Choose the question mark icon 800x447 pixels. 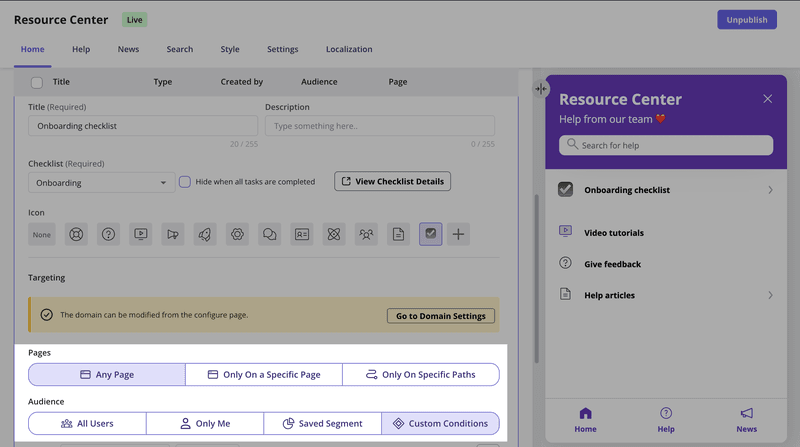[108, 234]
